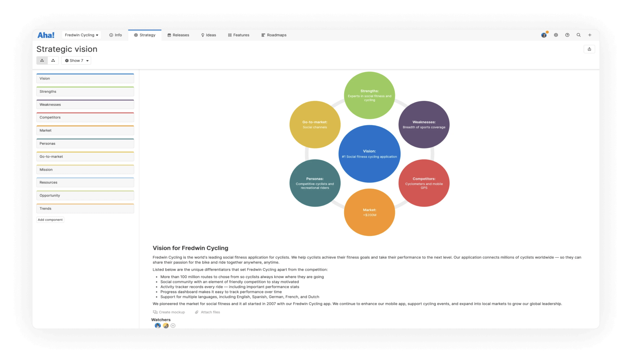
Task: Click the bullet starting "Activity tracker records"
Action: point(230,287)
